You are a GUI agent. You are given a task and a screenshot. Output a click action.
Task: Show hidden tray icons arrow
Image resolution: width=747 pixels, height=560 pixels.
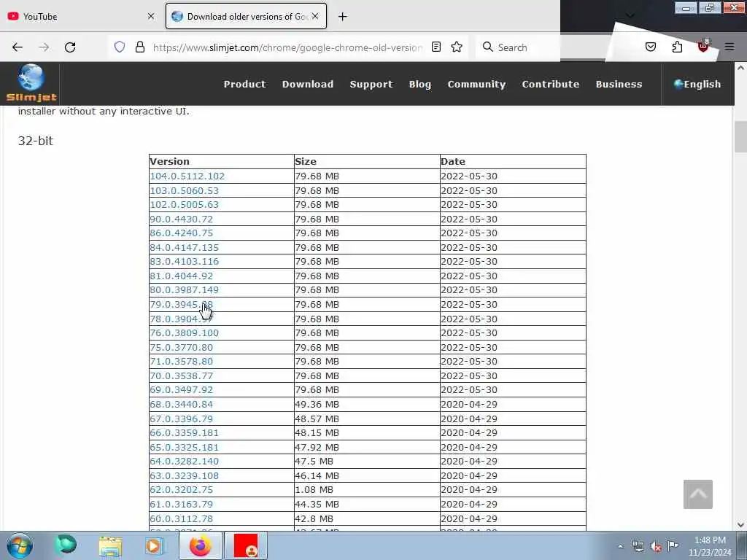(620, 546)
